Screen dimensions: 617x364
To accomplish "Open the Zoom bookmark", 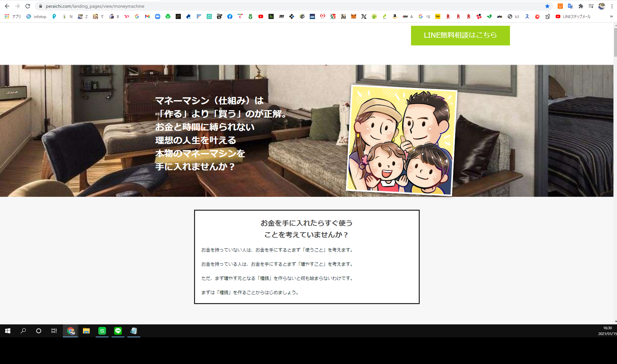I will click(x=158, y=16).
